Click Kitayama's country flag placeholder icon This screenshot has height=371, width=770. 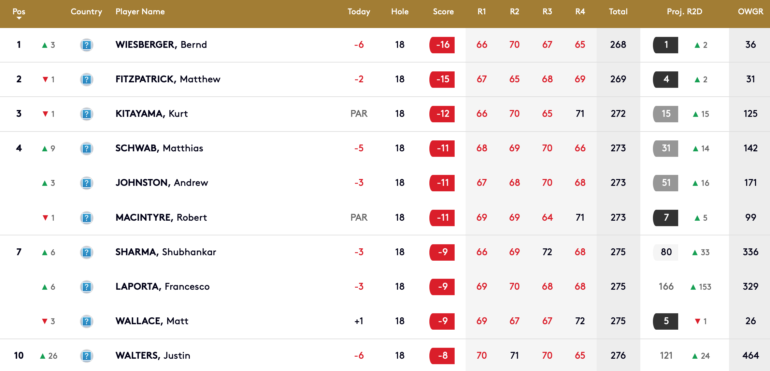click(x=86, y=114)
